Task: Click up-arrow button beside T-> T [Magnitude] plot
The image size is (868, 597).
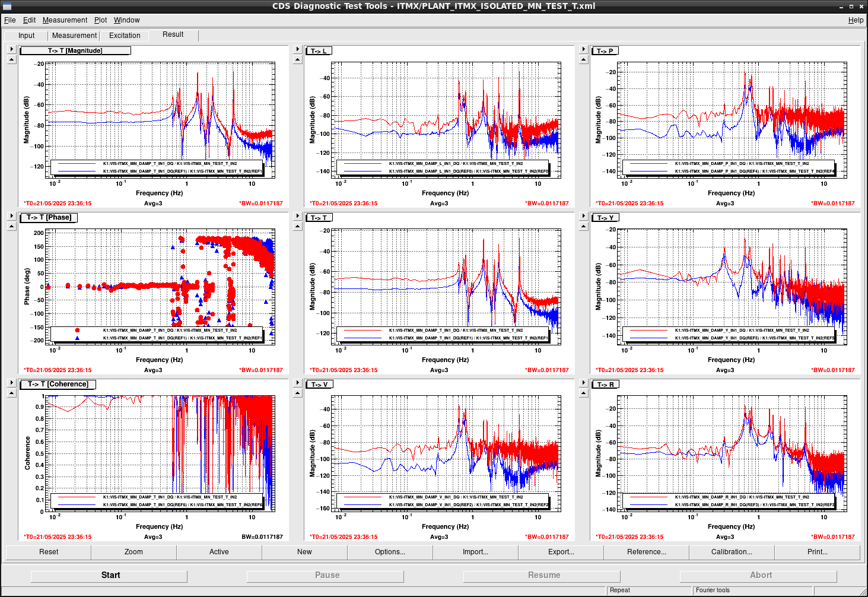Action: [11, 59]
